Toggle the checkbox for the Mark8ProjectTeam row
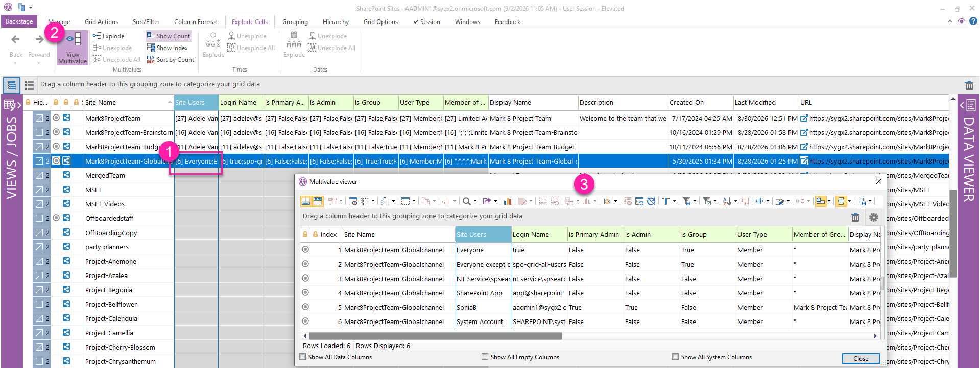 pos(39,118)
